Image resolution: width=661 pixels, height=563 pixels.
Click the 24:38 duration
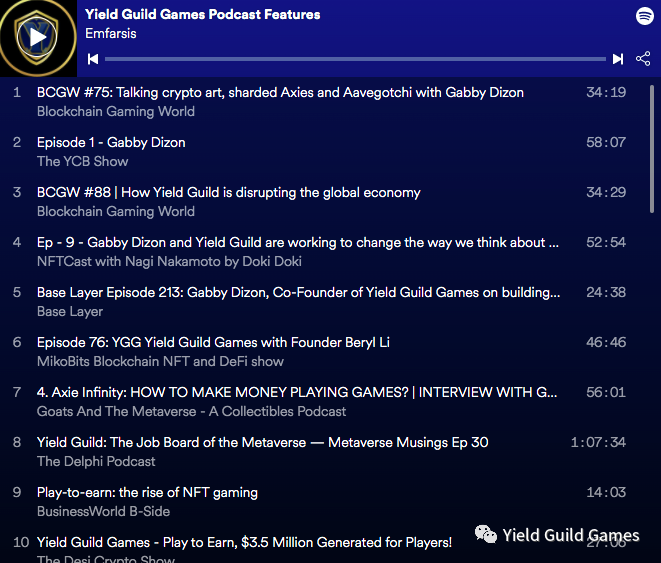[606, 292]
